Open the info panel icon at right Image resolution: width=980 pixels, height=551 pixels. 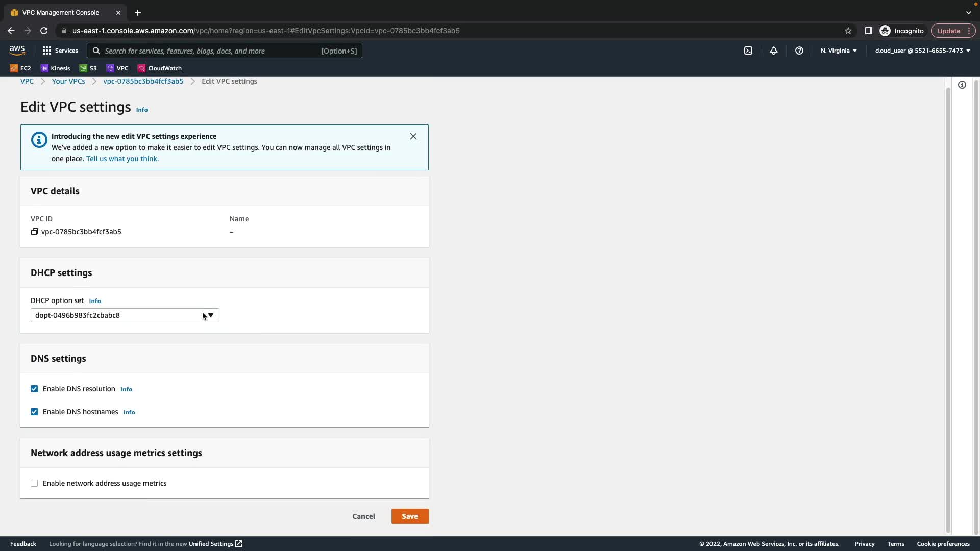pyautogui.click(x=962, y=85)
